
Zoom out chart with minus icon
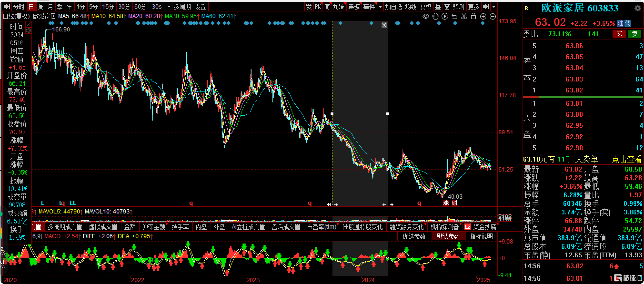[x=493, y=16]
